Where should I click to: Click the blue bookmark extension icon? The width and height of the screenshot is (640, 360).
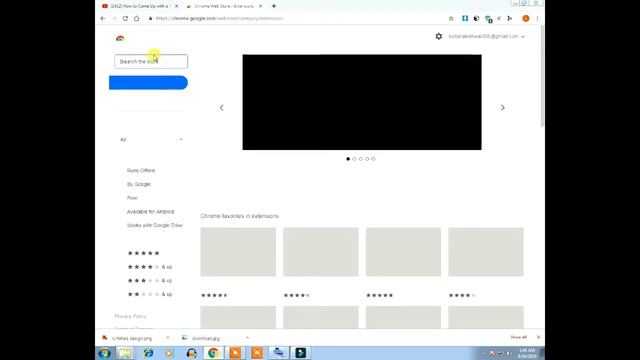(465, 18)
